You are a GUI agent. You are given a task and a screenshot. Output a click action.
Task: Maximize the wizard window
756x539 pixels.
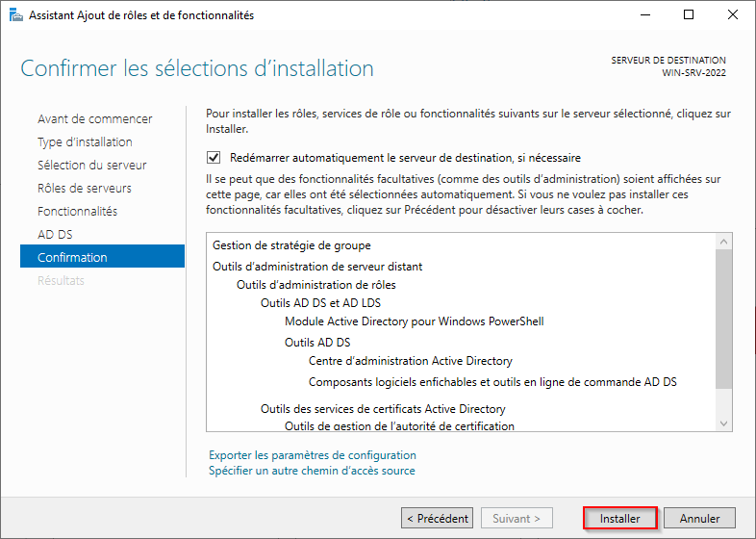point(689,15)
